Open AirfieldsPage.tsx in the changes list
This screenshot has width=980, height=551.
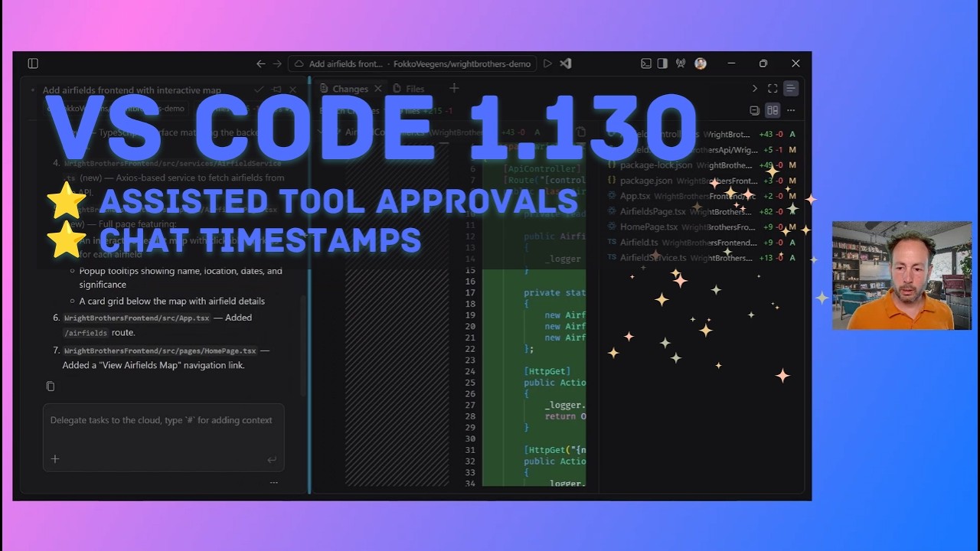tap(703, 211)
